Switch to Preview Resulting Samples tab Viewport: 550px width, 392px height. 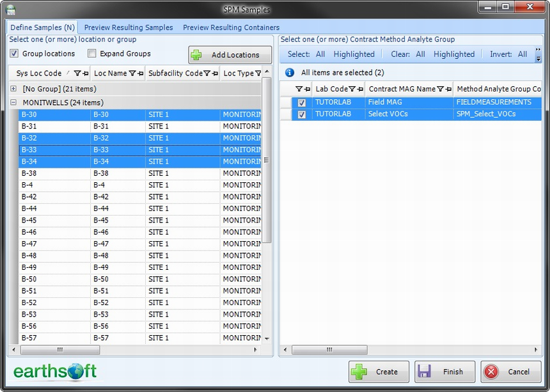point(129,27)
